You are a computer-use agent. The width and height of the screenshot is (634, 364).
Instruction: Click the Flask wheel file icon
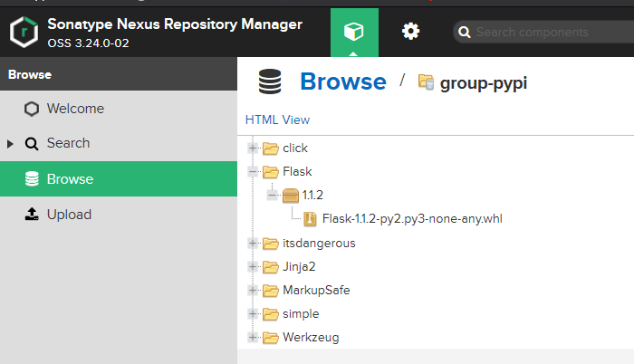tap(310, 218)
